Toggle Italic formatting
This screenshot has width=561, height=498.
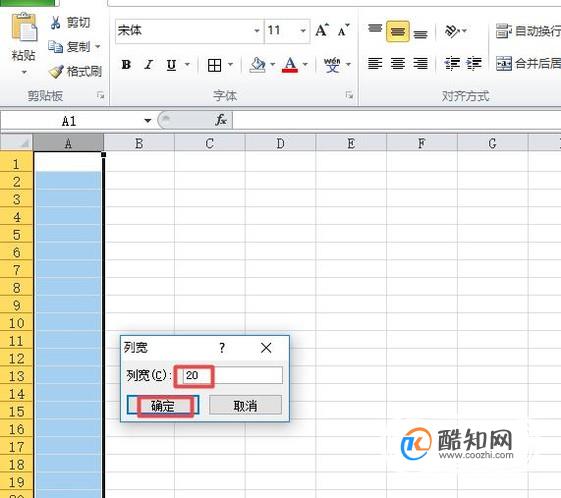pyautogui.click(x=148, y=65)
